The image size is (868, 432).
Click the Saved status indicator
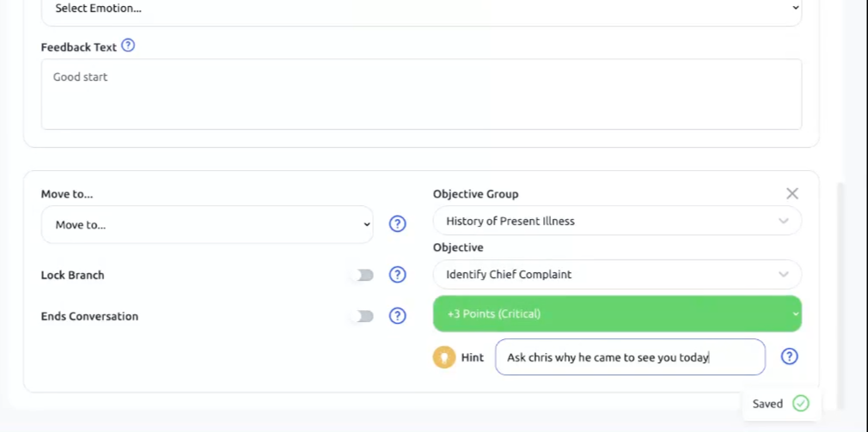click(x=767, y=404)
